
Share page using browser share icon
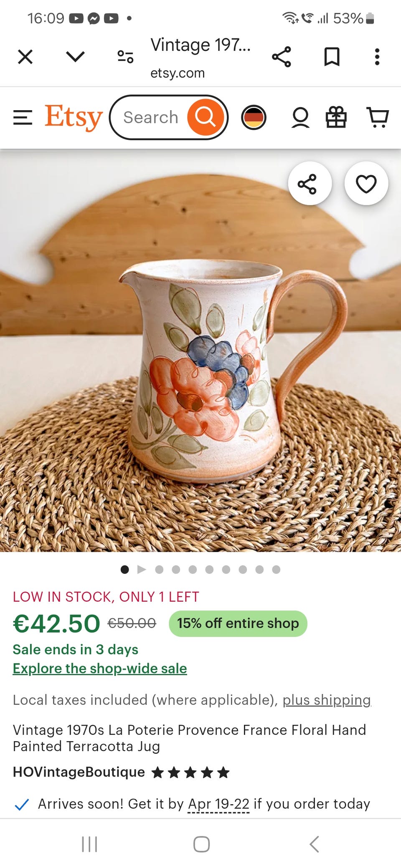pyautogui.click(x=282, y=57)
